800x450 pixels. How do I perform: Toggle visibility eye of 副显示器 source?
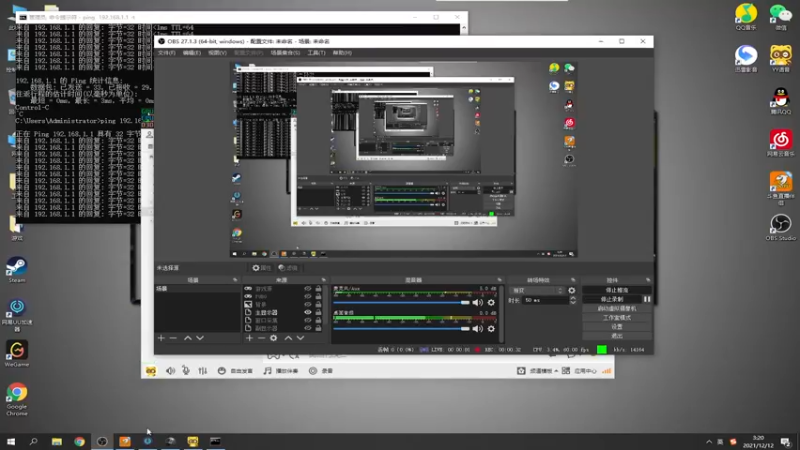click(308, 328)
